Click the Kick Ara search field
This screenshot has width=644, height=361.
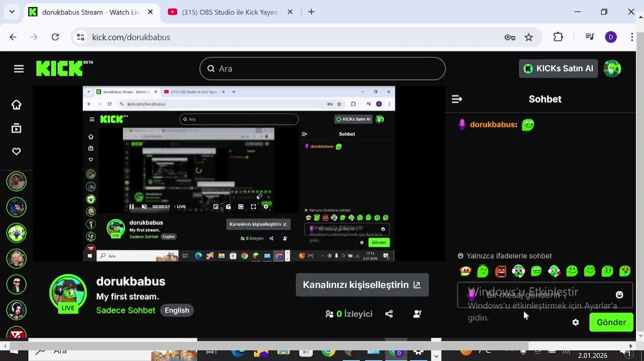tap(322, 69)
